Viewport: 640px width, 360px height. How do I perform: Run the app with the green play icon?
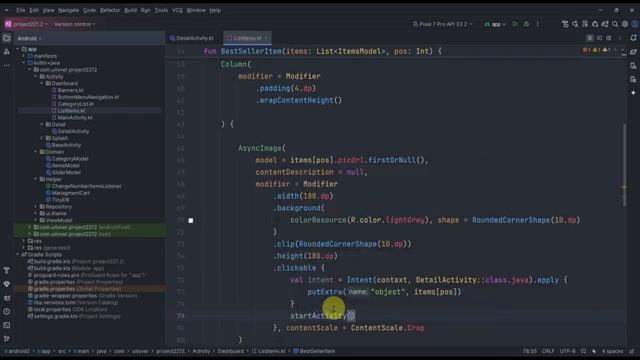point(515,24)
